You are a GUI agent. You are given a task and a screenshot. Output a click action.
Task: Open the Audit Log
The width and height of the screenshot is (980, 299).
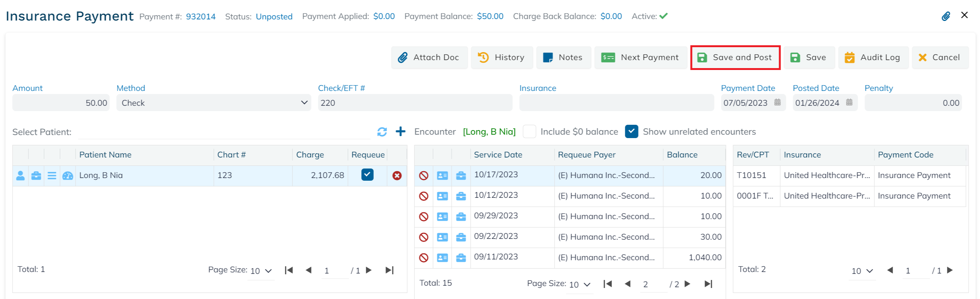(x=873, y=57)
